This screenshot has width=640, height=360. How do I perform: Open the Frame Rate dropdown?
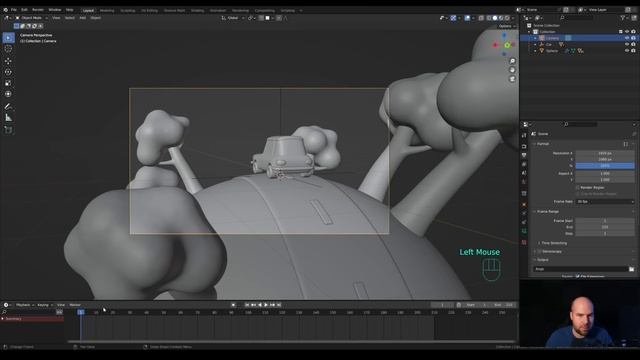(x=605, y=202)
